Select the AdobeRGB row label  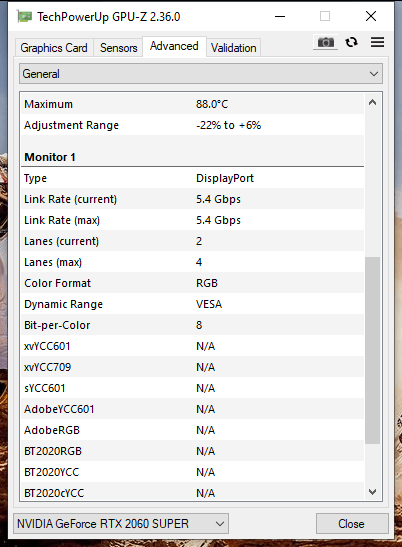52,430
